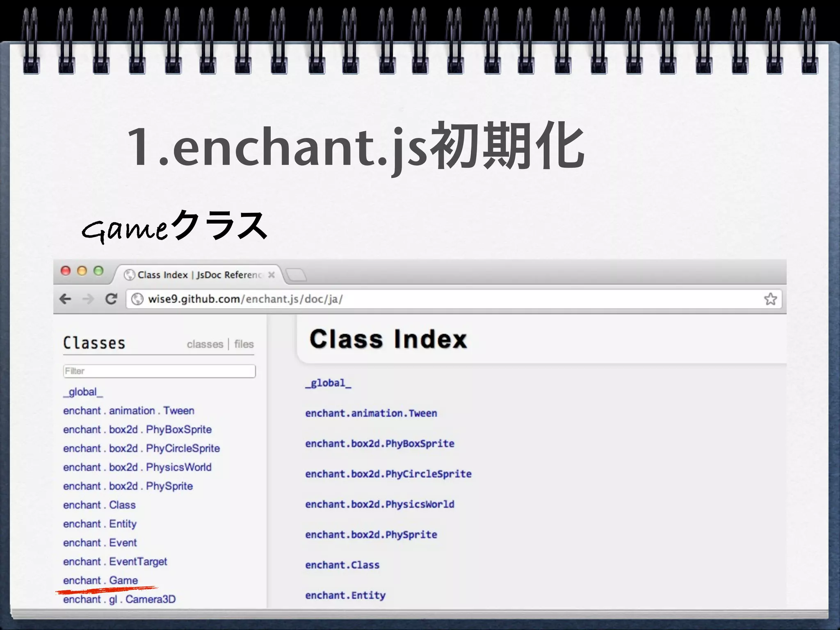
Task: Switch sidebar to files view
Action: (244, 344)
